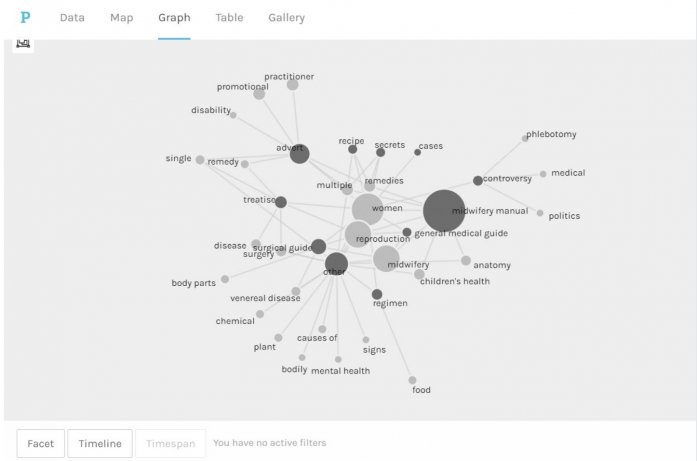
Task: Click the Timeline filter button
Action: pos(100,443)
